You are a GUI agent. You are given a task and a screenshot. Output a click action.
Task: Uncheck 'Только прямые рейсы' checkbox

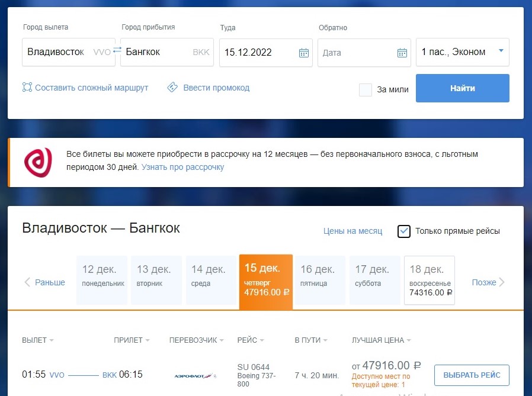(x=404, y=231)
